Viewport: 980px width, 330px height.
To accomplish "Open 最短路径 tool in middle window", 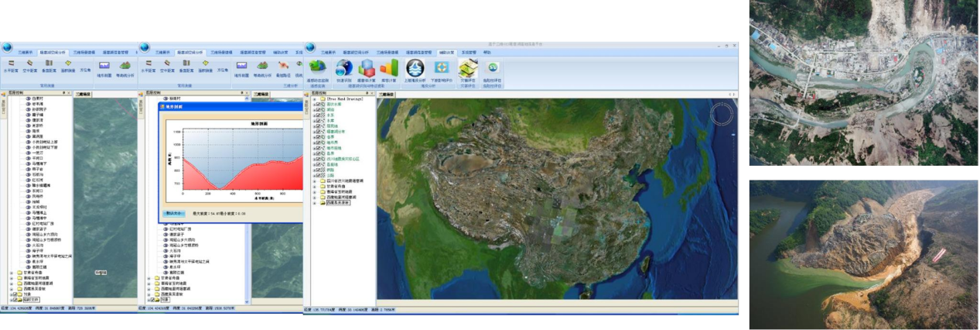I will (283, 69).
